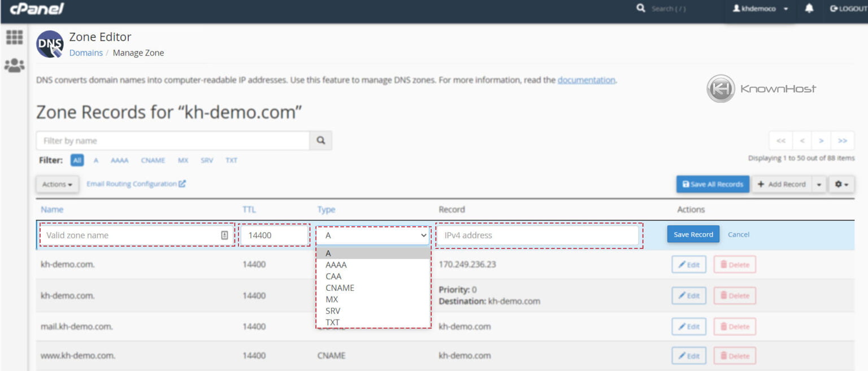Click the Edit pencil for the kh-demo.com A record
This screenshot has width=868, height=371.
[689, 264]
